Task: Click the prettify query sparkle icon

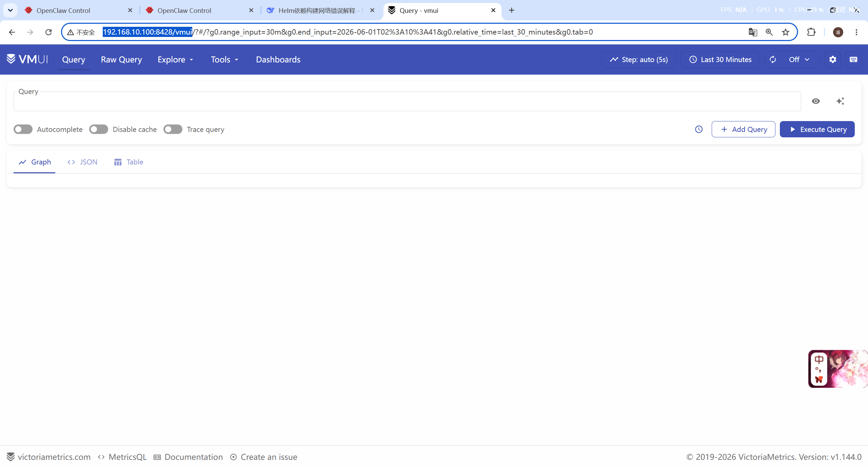Action: [x=840, y=101]
